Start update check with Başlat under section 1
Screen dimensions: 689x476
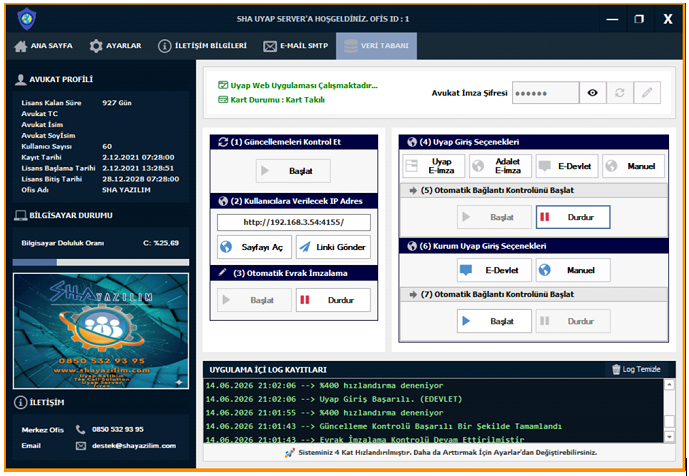tap(293, 171)
